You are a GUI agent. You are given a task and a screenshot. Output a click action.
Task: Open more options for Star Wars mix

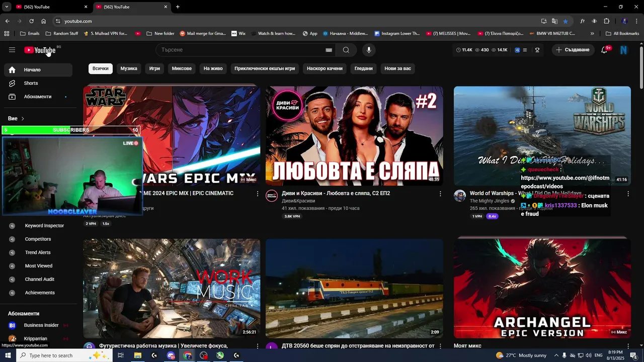(x=258, y=194)
